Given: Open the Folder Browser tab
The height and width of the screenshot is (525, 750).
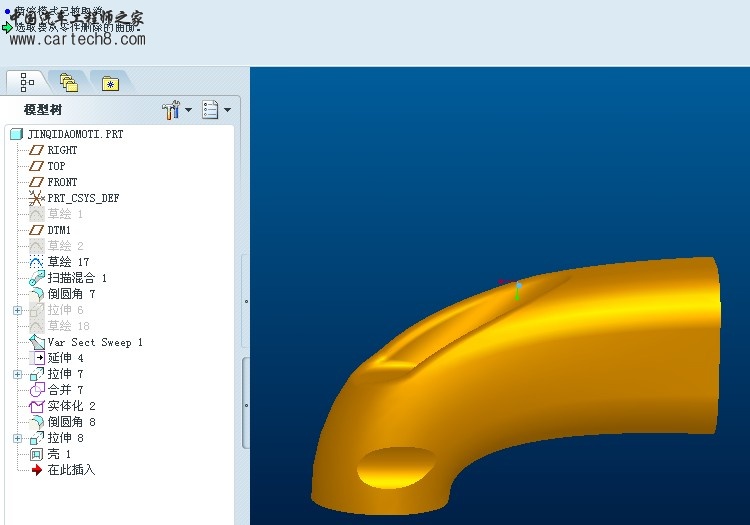Looking at the screenshot, I should 68,81.
